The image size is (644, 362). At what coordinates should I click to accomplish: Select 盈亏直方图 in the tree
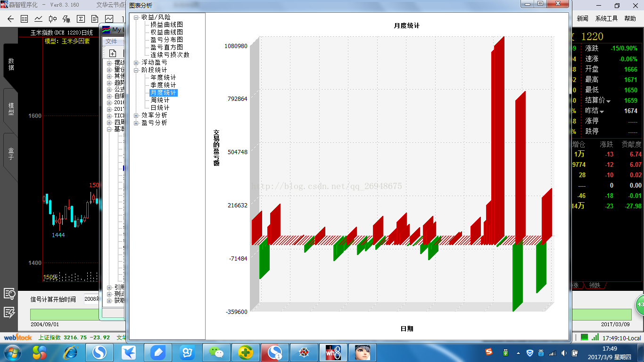click(x=167, y=47)
